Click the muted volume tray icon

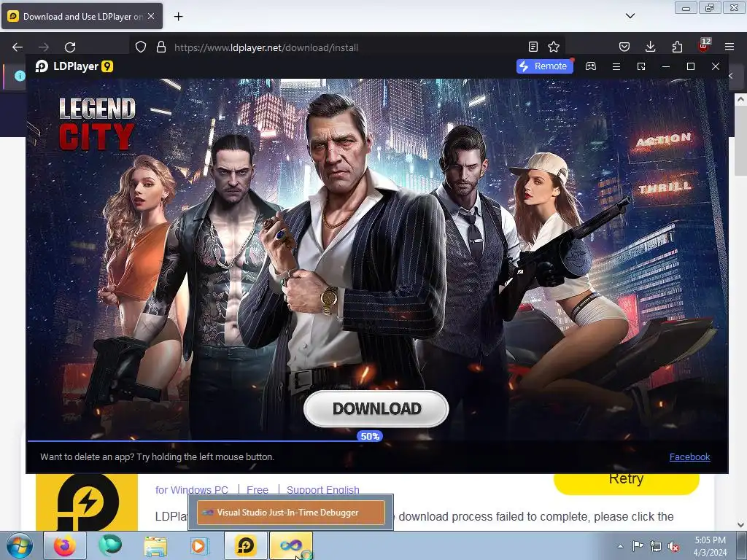pyautogui.click(x=673, y=547)
